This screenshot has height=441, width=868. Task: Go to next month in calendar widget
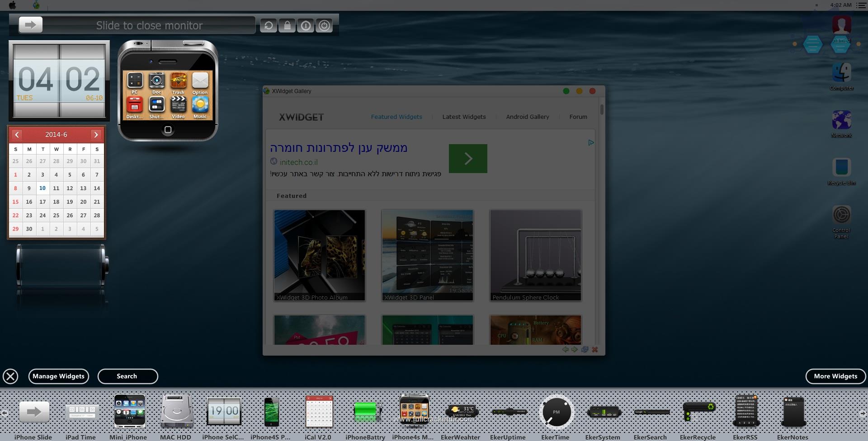[96, 135]
